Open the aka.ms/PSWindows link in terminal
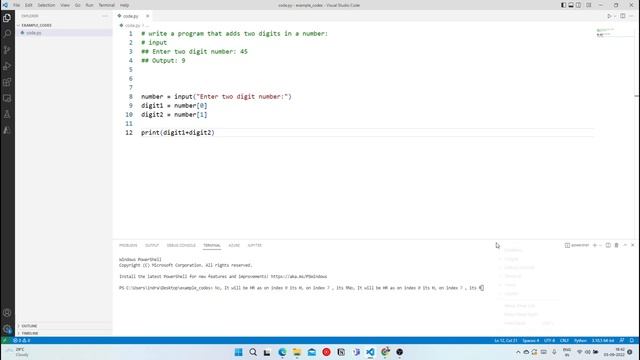 click(299, 276)
